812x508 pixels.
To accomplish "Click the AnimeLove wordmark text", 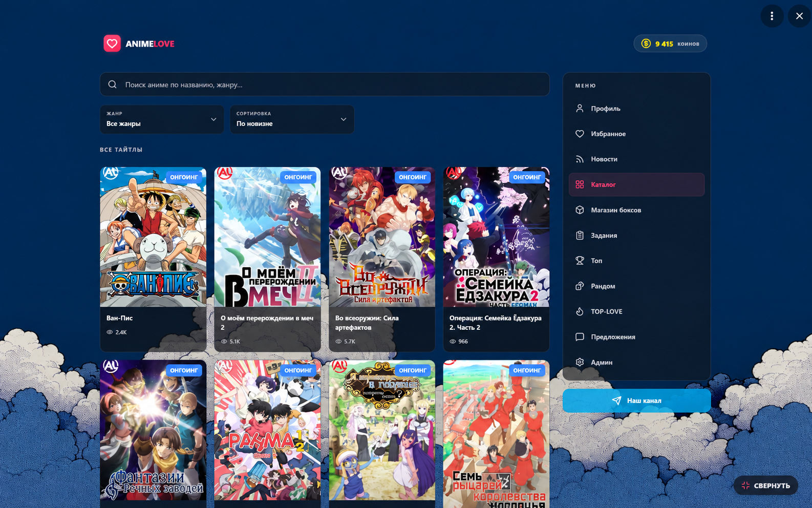I will pyautogui.click(x=150, y=44).
